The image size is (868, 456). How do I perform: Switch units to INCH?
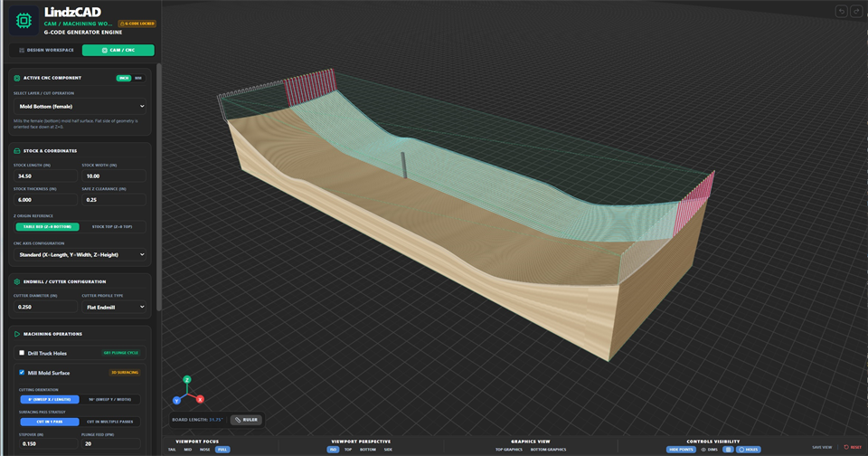tap(124, 78)
